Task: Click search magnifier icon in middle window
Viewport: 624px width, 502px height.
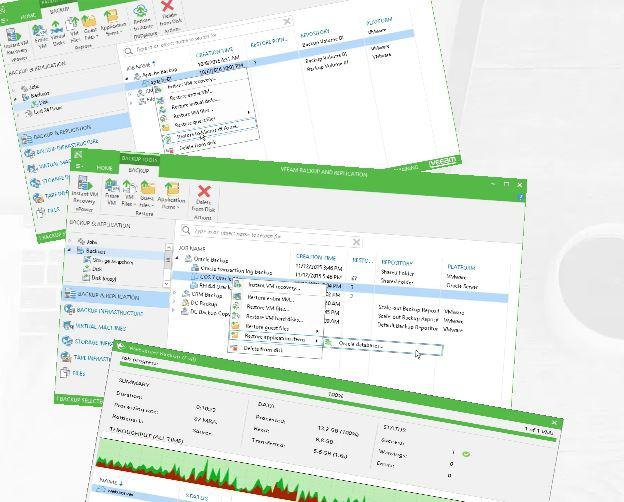Action: click(x=186, y=230)
